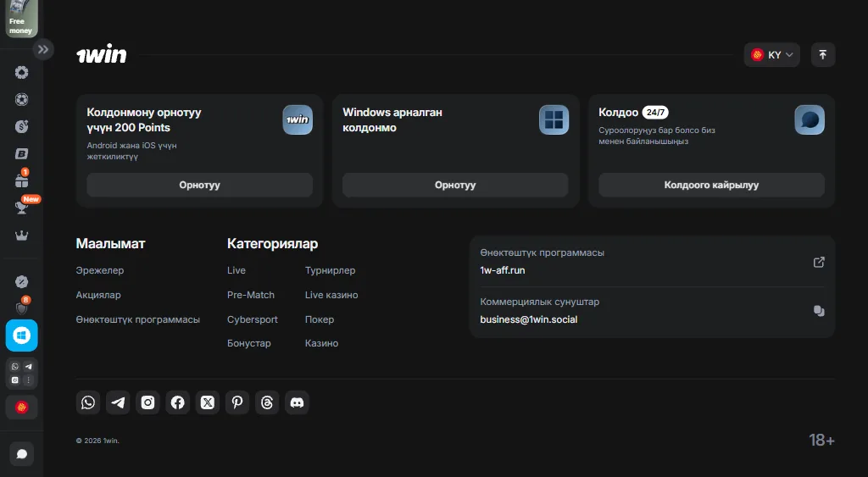Click the chat bubble icon in support card
The height and width of the screenshot is (477, 868).
(810, 119)
